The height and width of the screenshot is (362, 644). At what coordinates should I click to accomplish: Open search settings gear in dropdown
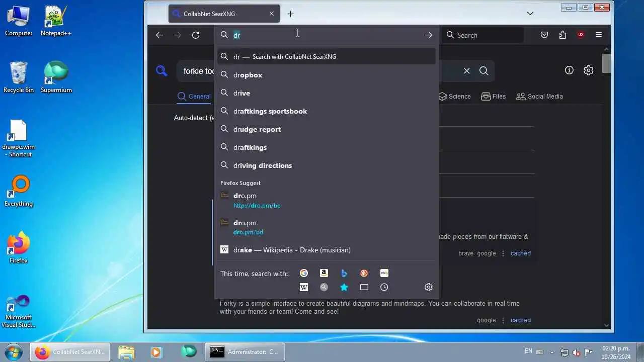(429, 287)
